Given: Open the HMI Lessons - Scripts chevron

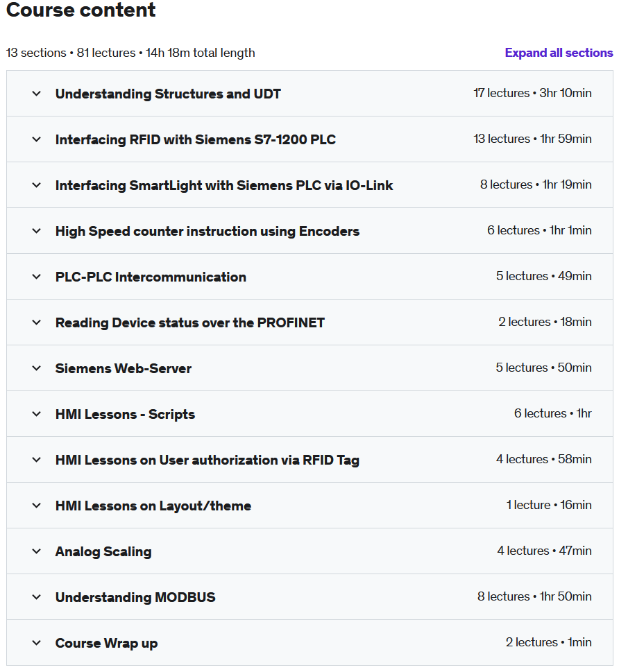Looking at the screenshot, I should (x=37, y=414).
